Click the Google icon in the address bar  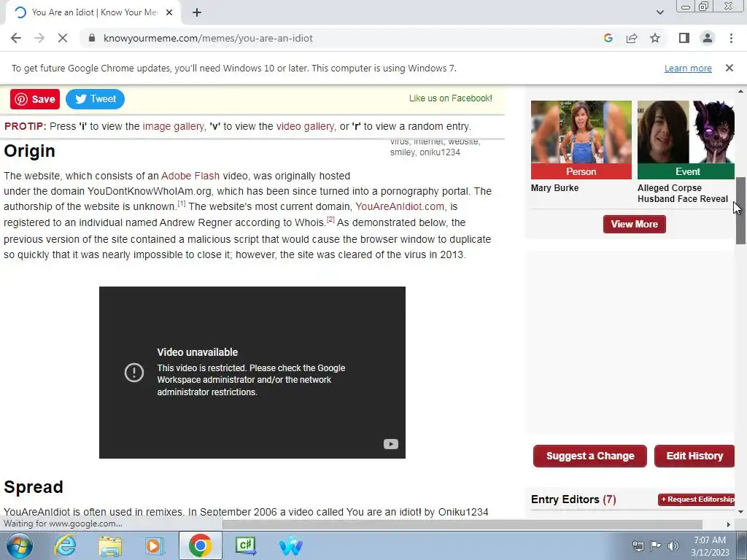[x=608, y=38]
